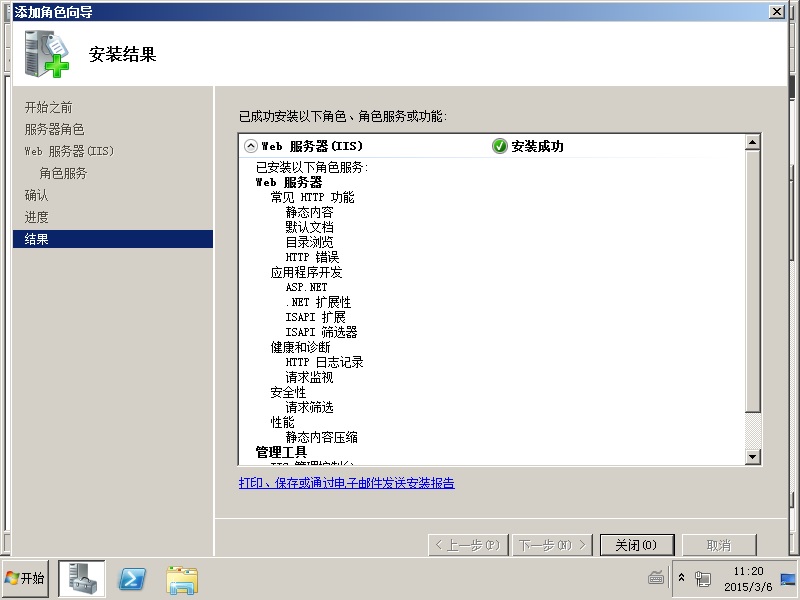
Task: Click the ISAPI 筛选器 entry
Action: coord(321,332)
